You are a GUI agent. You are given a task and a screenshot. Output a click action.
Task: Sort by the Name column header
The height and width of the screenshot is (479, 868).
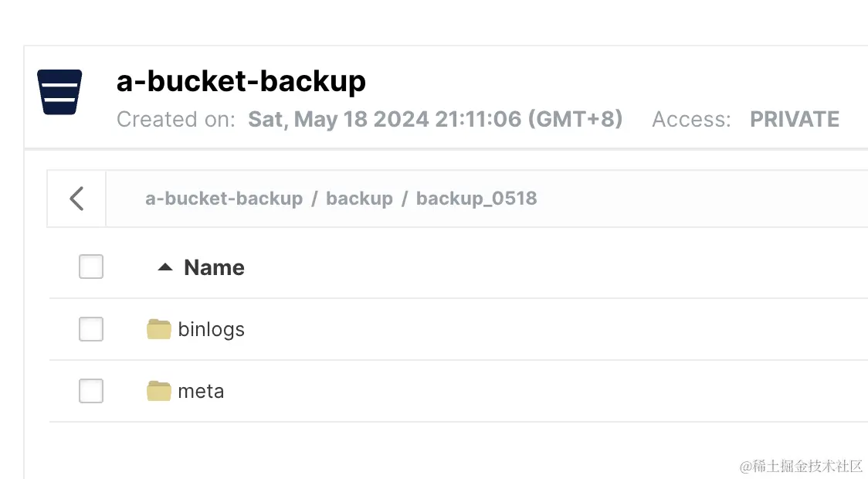pos(214,267)
